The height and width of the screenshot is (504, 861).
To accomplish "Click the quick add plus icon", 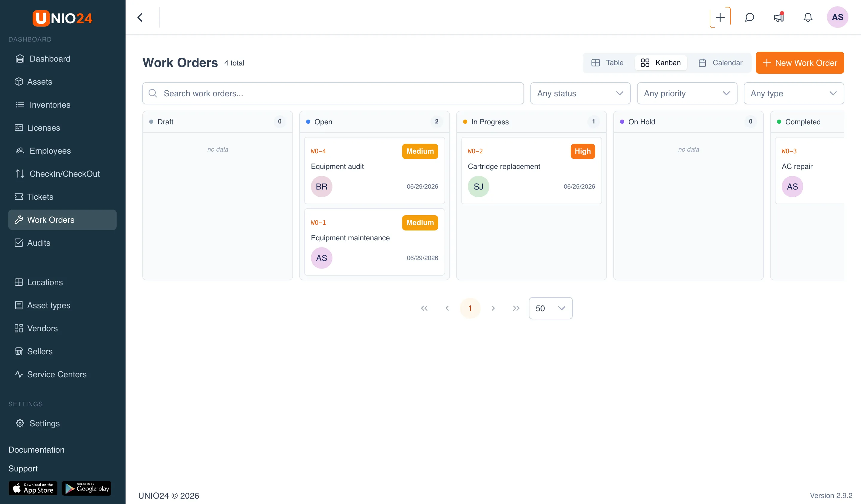I will pos(720,17).
